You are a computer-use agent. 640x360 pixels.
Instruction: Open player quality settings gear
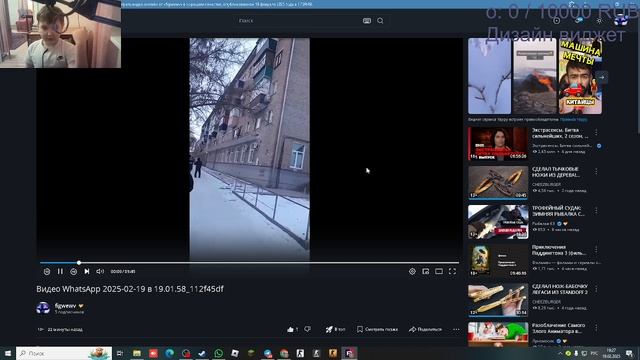[x=412, y=271]
